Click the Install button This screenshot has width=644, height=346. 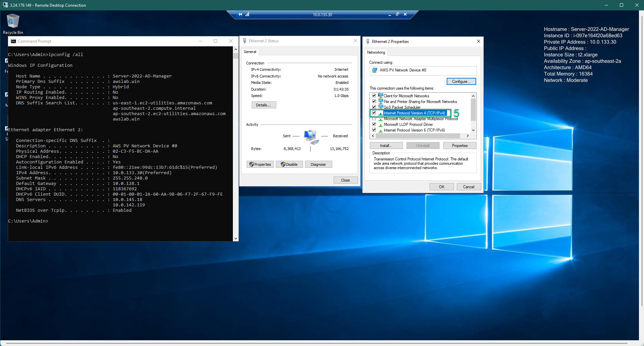point(386,146)
